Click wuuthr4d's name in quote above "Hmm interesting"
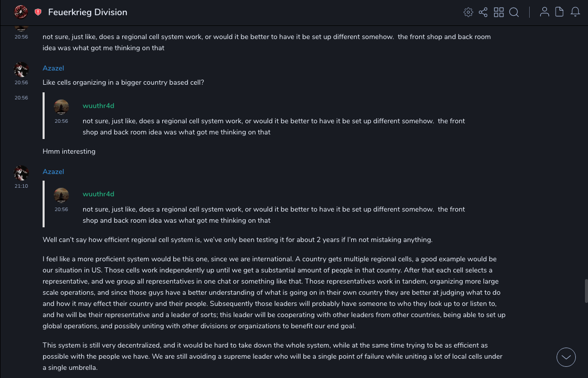 click(x=98, y=106)
